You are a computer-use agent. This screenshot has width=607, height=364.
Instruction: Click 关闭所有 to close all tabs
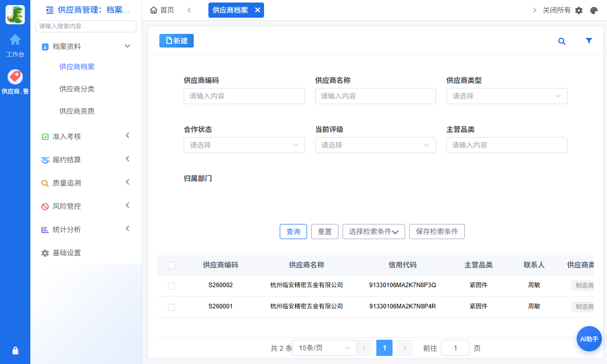pyautogui.click(x=557, y=10)
